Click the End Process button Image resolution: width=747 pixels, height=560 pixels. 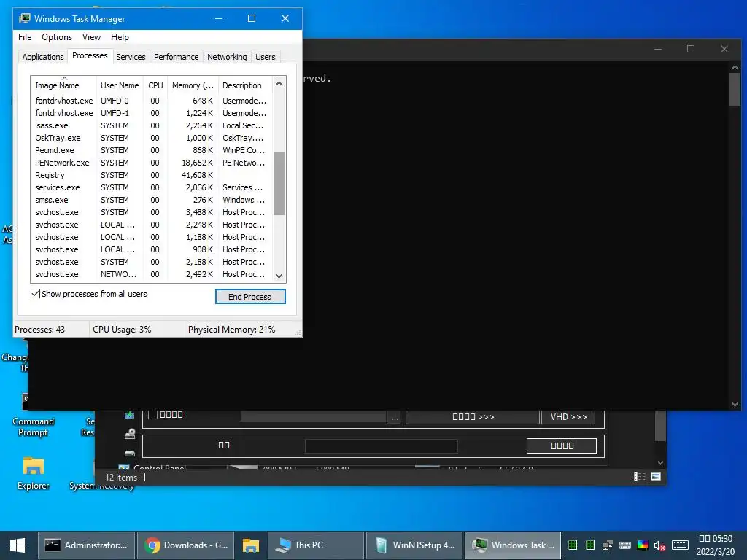250,296
